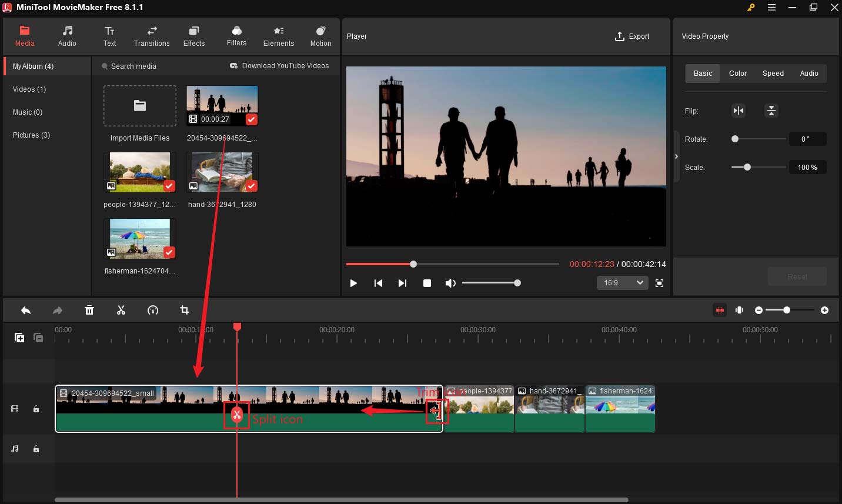Go to next frame in player
842x504 pixels.
(x=402, y=283)
